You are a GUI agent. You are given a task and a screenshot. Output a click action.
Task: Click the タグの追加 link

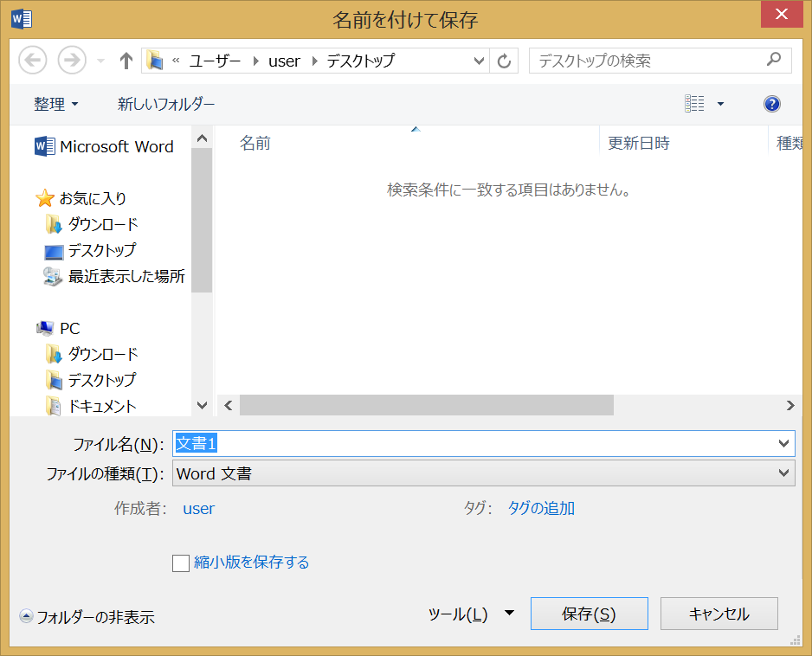(541, 508)
